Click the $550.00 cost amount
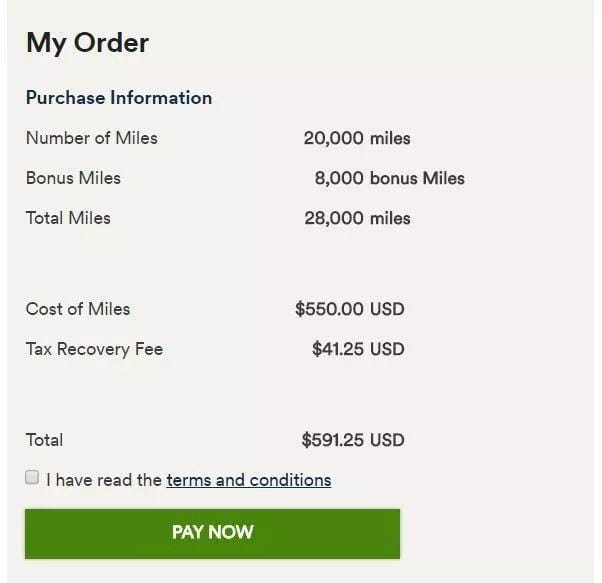 pyautogui.click(x=330, y=310)
